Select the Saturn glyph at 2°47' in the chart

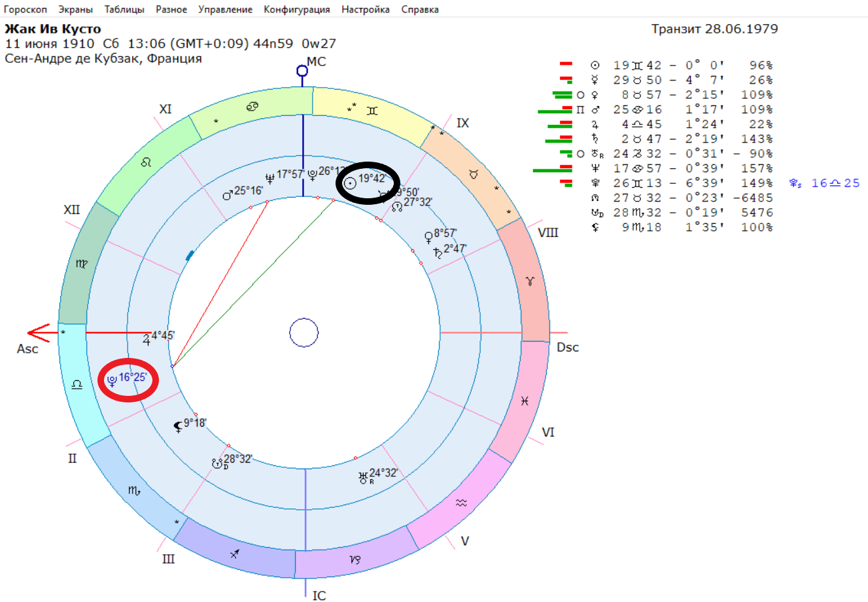pos(437,253)
